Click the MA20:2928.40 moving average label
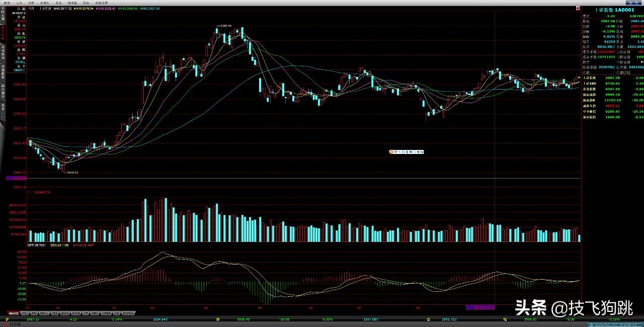Image resolution: width=644 pixels, height=327 pixels. [106, 9]
